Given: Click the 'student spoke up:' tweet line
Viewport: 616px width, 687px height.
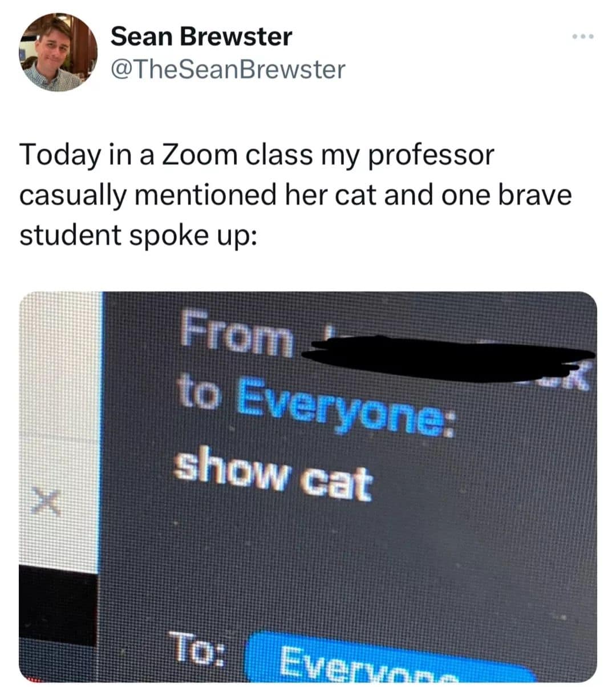Looking at the screenshot, I should click(139, 235).
